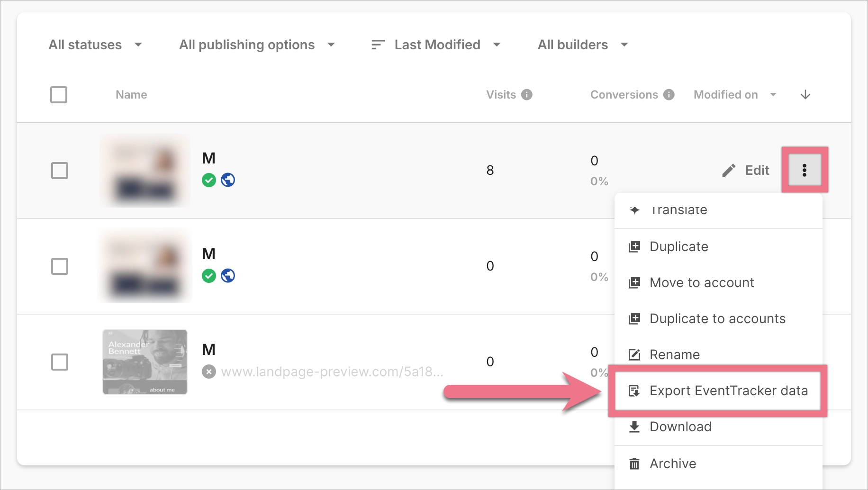Screen dimensions: 868x490
Task: Select the checkbox for the Alexander Bennett page row
Action: coord(60,362)
